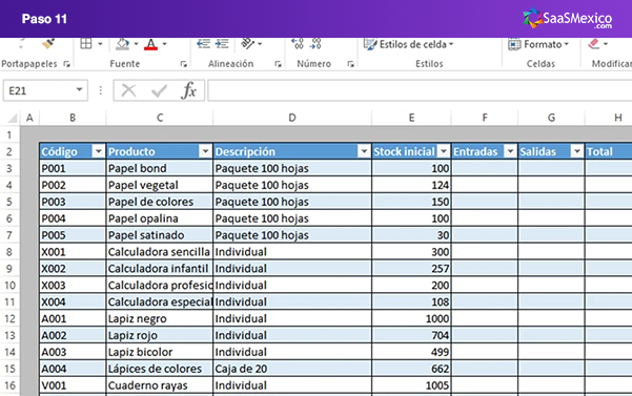
Task: Click the Decrease Indent icon
Action: click(204, 43)
